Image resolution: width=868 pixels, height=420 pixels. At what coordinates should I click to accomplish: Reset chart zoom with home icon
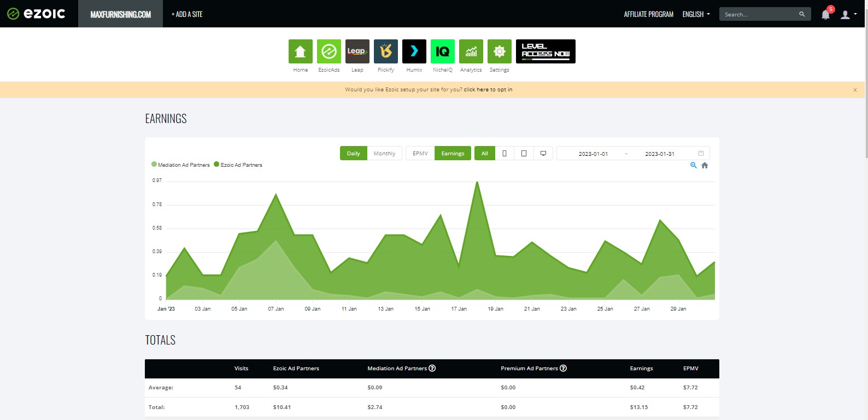click(x=705, y=165)
